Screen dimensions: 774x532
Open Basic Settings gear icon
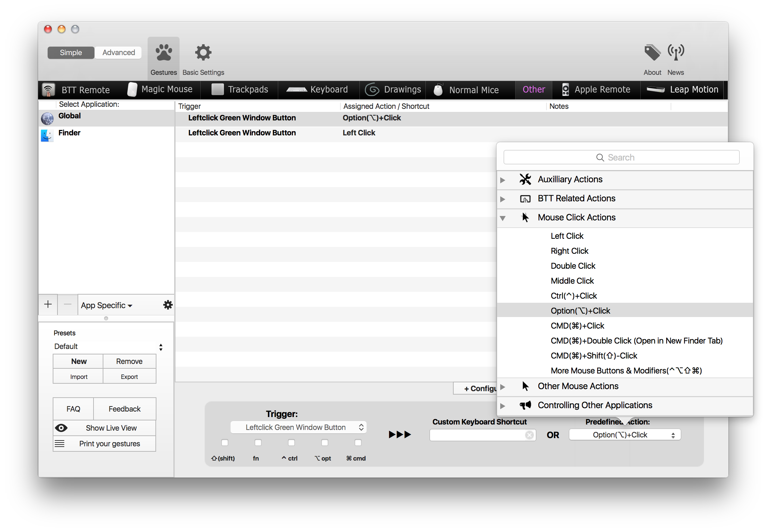click(203, 53)
